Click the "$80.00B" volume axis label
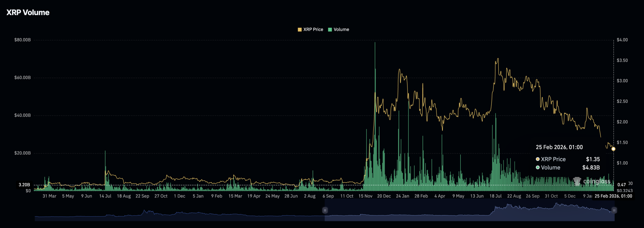Screen dimensions: 644x228 tap(23, 40)
